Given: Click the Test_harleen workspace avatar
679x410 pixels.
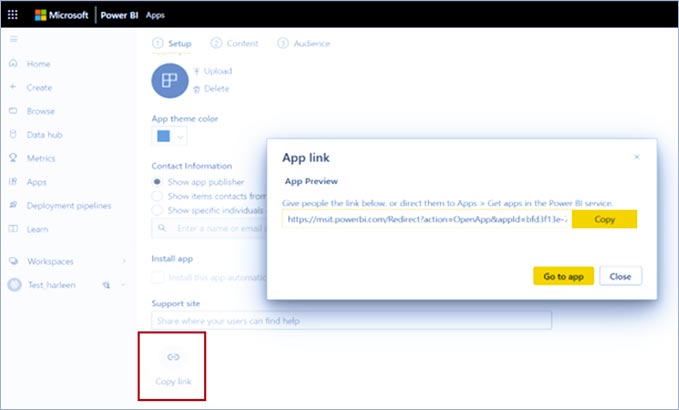Looking at the screenshot, I should (14, 285).
